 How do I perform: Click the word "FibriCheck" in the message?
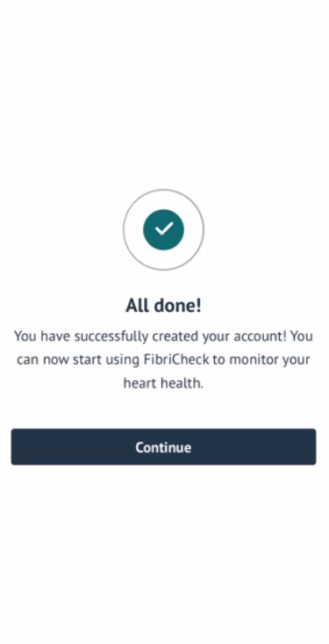pos(177,360)
